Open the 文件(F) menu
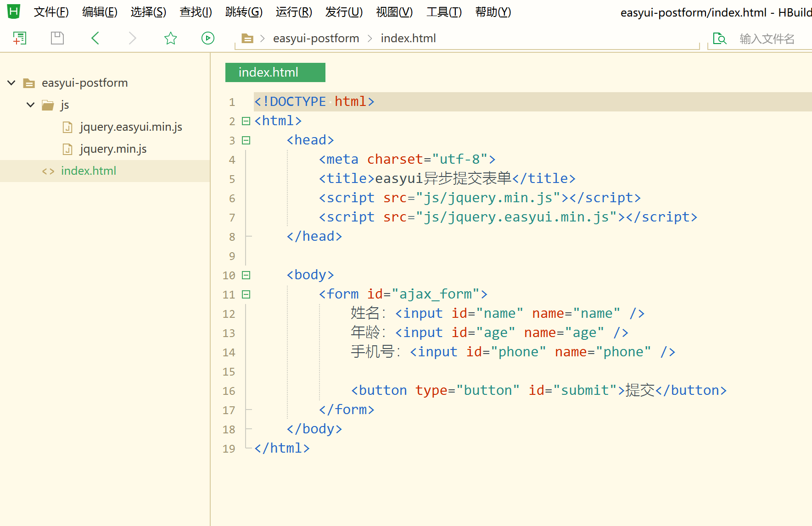The width and height of the screenshot is (812, 526). [51, 12]
